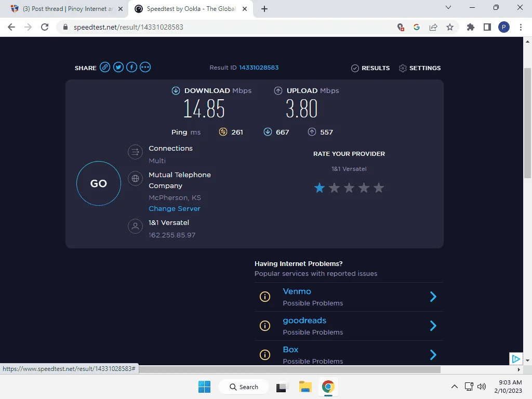Click the download latency icon next to 667

[x=268, y=131]
